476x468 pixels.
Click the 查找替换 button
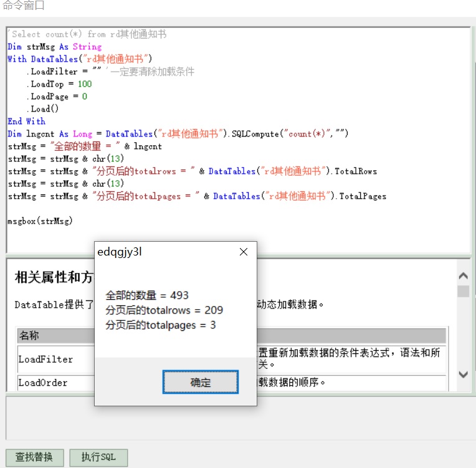(34, 457)
